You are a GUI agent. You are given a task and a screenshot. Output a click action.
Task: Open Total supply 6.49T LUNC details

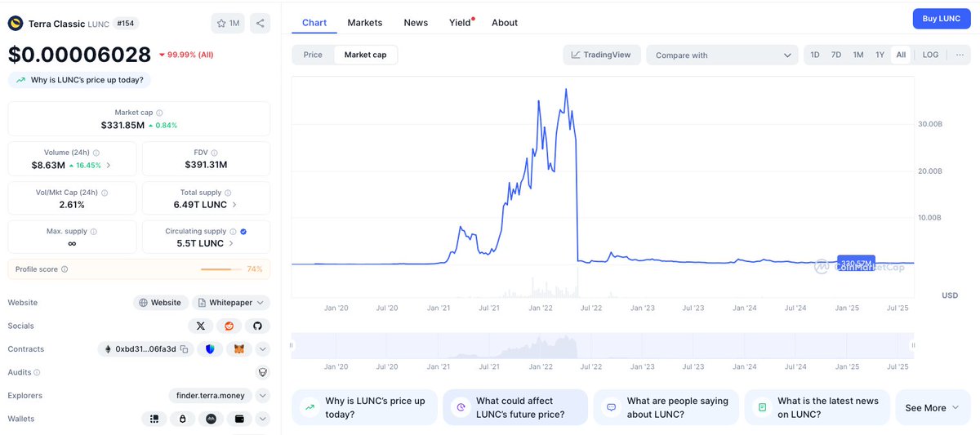(x=206, y=205)
